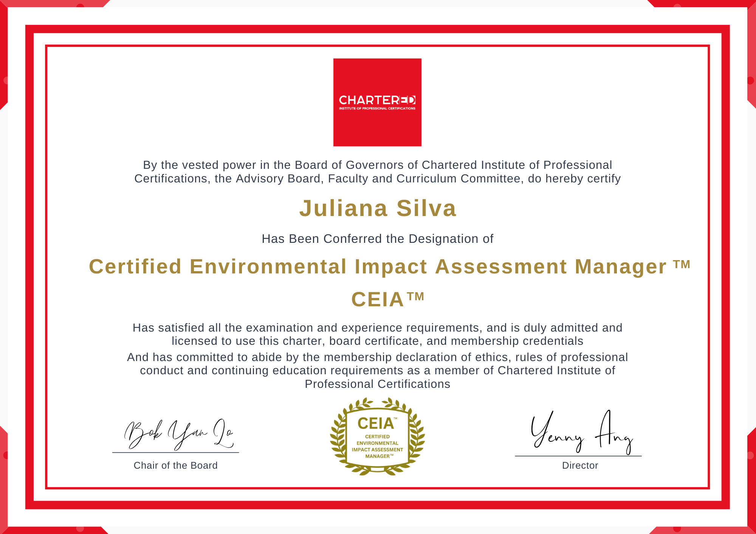Click the Has satisfied all examination paragraph
Image resolution: width=756 pixels, height=534 pixels.
pos(377,334)
